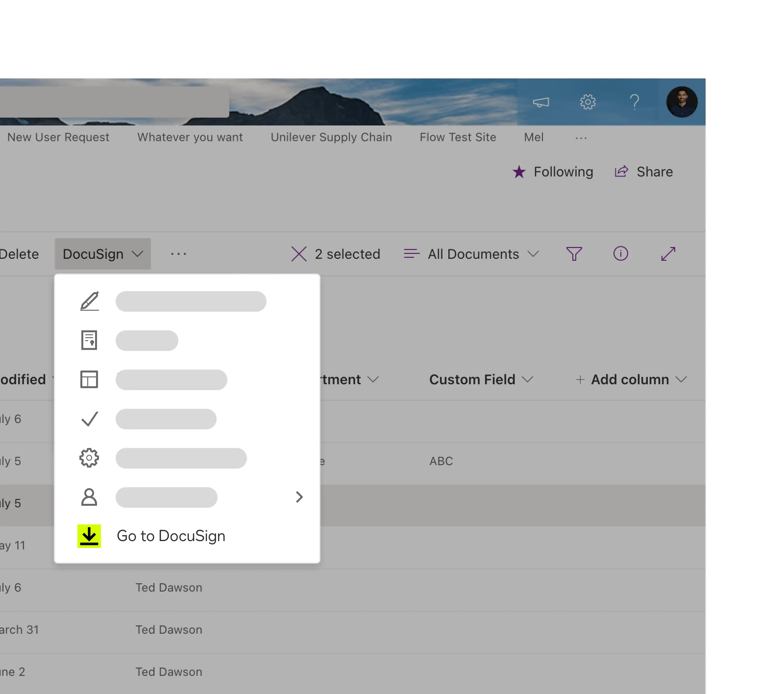The image size is (784, 694).
Task: Open the filter pane funnel icon
Action: tap(574, 254)
